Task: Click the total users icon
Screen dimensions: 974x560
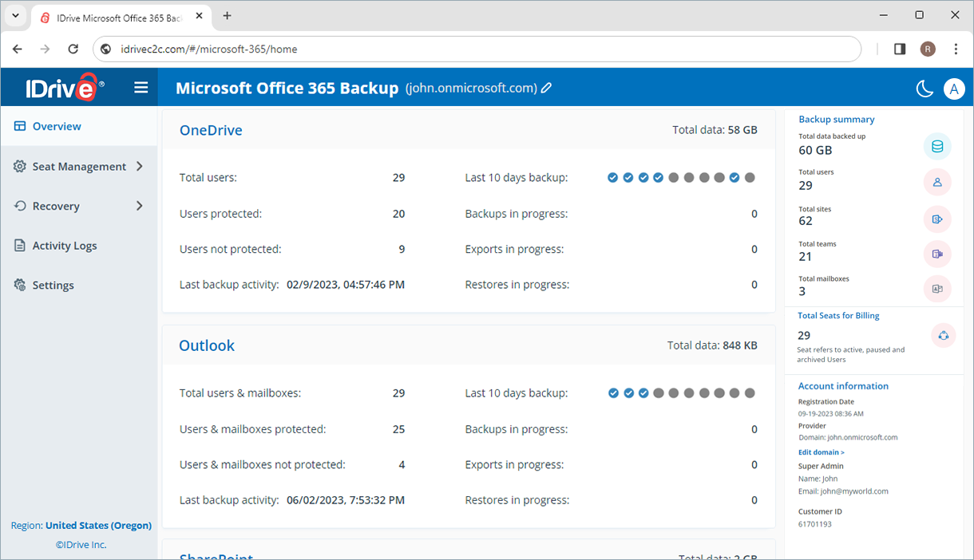Action: point(937,182)
